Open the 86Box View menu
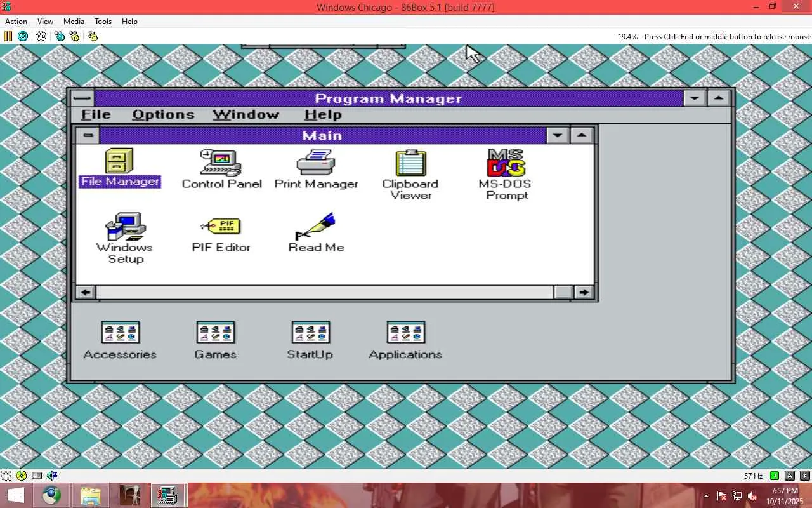Viewport: 812px width, 508px height. coord(45,21)
